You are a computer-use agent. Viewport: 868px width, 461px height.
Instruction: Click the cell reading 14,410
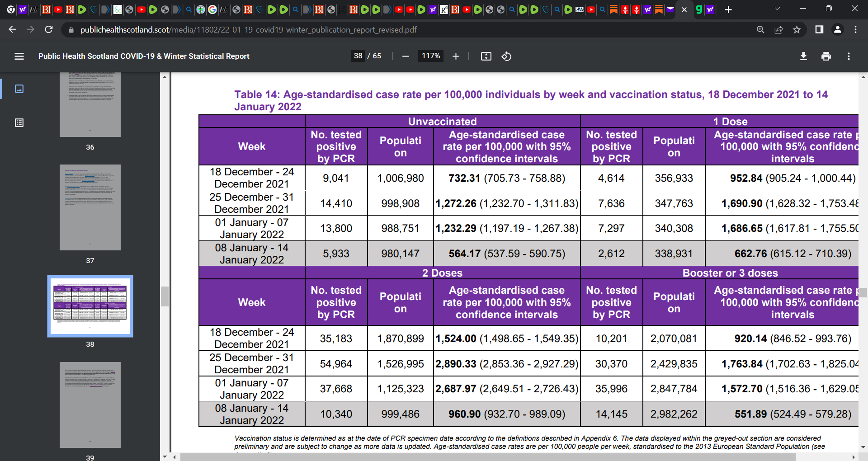click(336, 203)
